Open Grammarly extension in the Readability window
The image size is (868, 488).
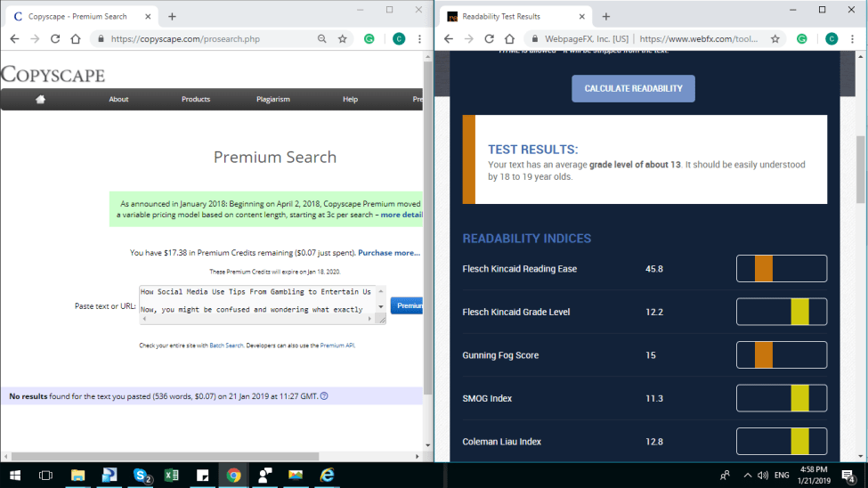[802, 39]
